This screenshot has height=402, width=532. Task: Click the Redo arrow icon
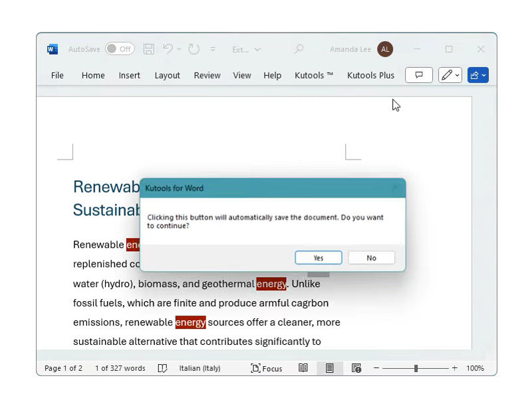coord(194,49)
